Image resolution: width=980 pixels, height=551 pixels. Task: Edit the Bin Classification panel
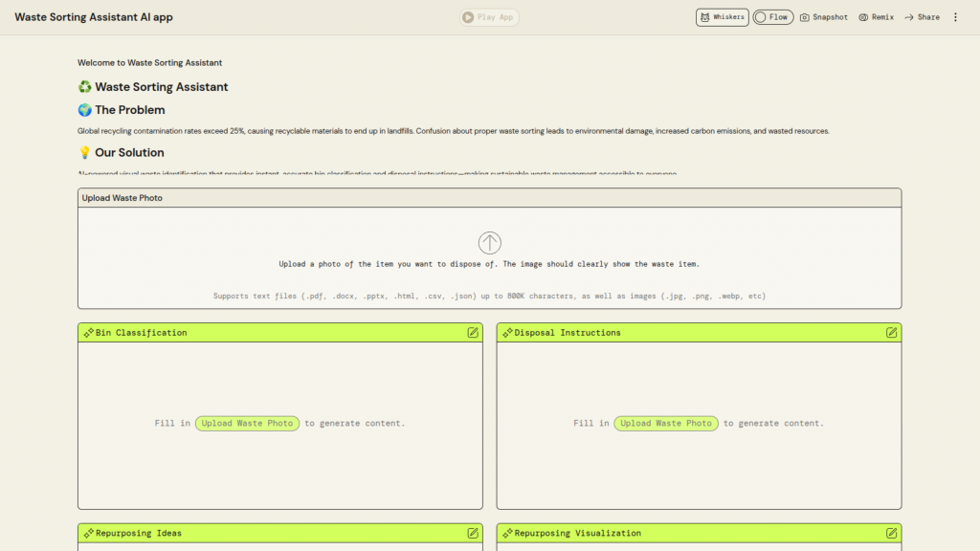[473, 333]
